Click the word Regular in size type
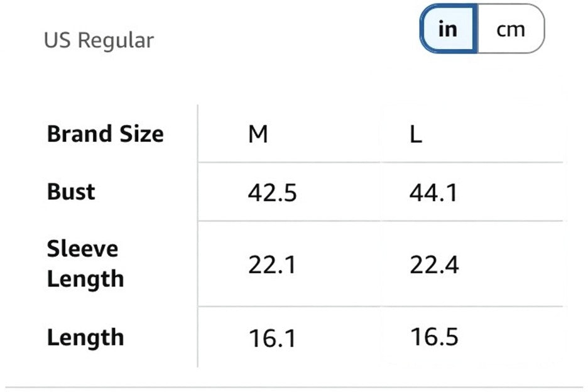The width and height of the screenshot is (588, 392). 116,40
